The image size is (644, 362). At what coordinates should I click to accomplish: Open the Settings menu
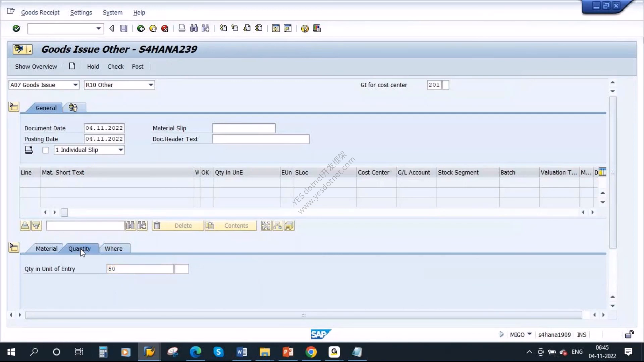click(81, 12)
